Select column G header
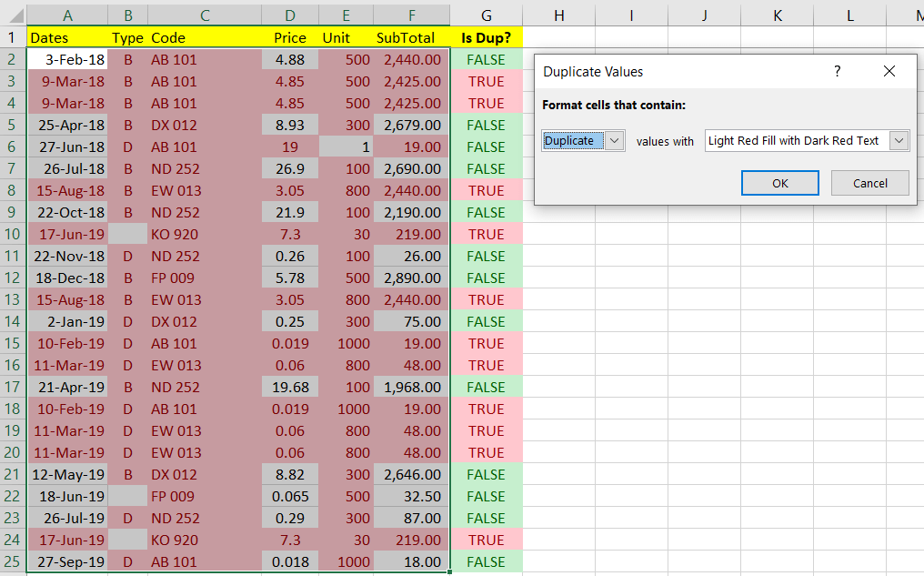 (x=486, y=15)
